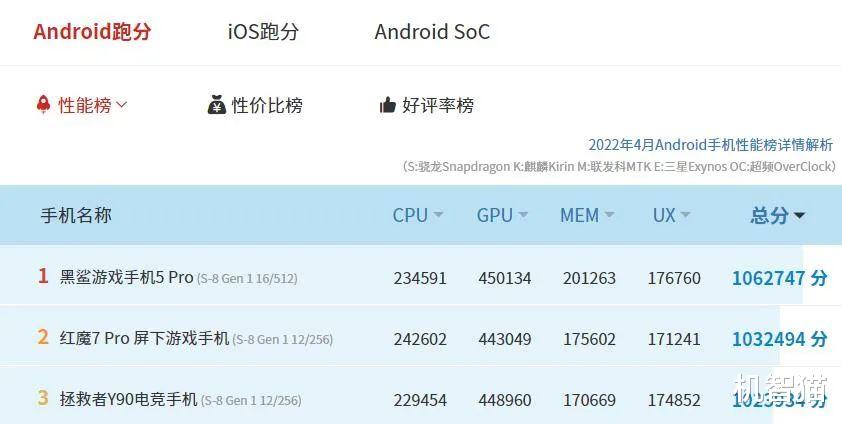Viewport: 842px width, 424px height.
Task: Click 红魔7 Pro's S-8 Gen 1 12/256 label
Action: [283, 340]
